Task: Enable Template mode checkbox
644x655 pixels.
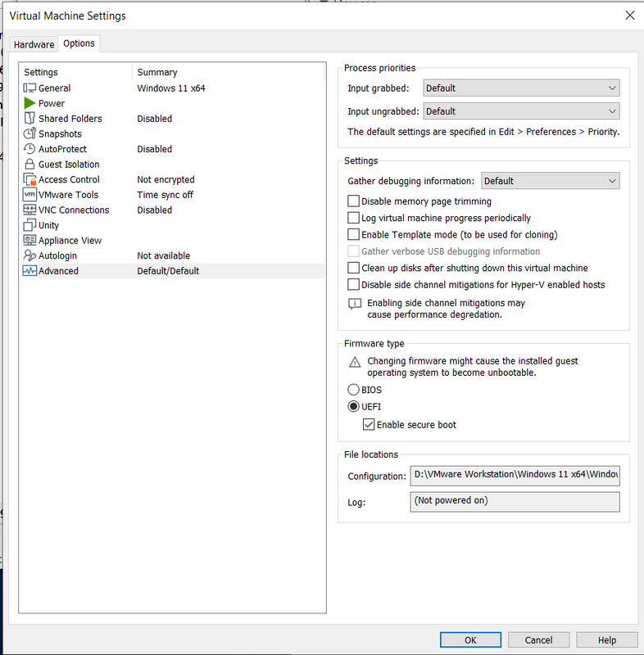Action: click(x=354, y=235)
